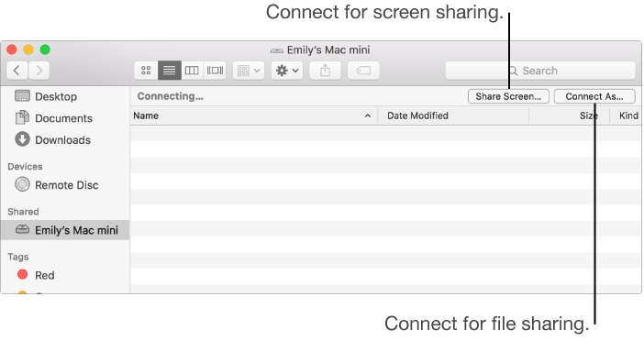Open the item arrangement dropdown

249,71
